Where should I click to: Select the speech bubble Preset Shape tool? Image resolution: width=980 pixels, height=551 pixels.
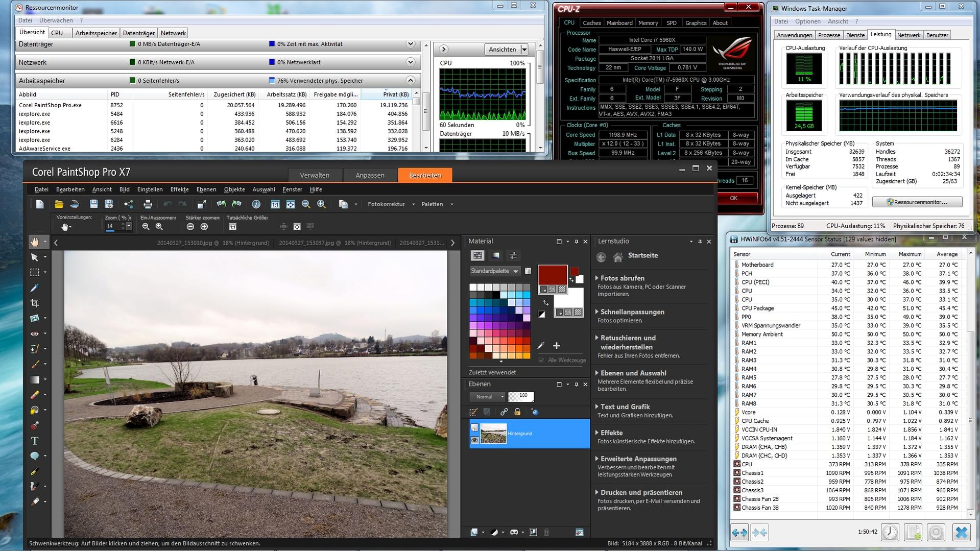(x=35, y=456)
